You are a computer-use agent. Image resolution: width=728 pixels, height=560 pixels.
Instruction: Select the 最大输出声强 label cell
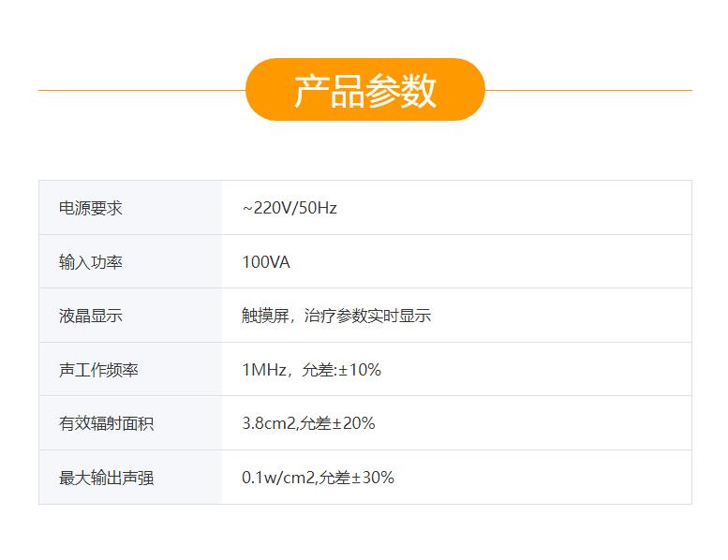pos(106,478)
